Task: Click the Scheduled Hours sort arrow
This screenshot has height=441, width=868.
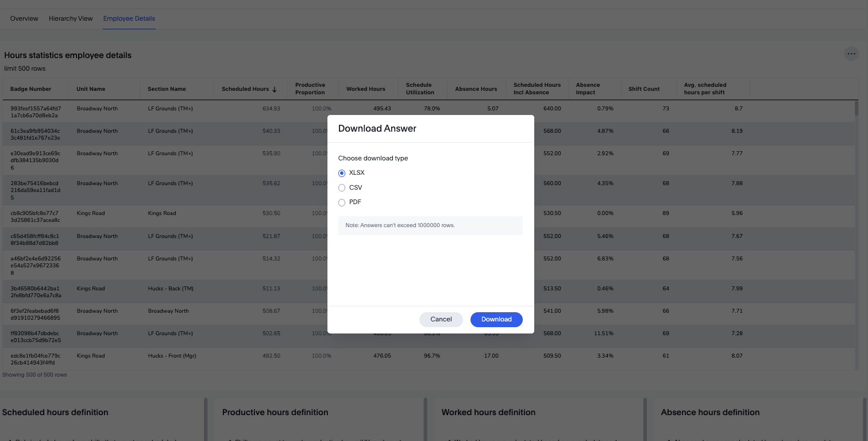Action: (275, 89)
